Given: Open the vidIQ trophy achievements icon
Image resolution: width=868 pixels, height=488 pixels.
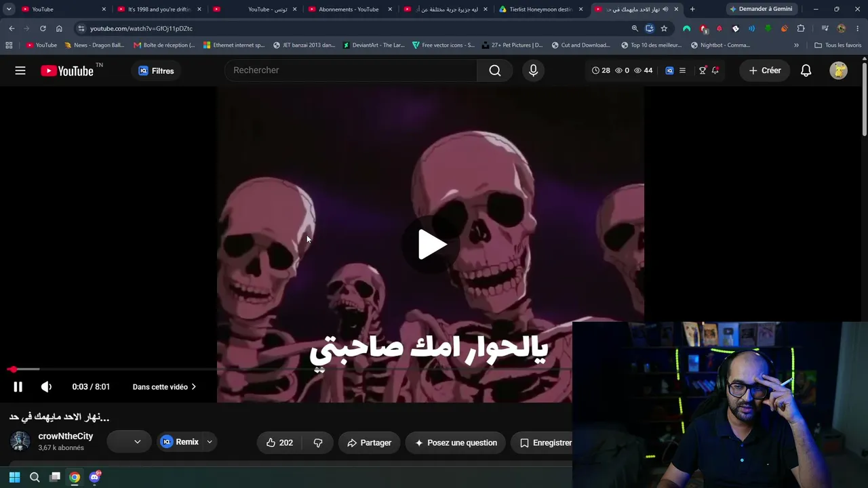Looking at the screenshot, I should 703,70.
